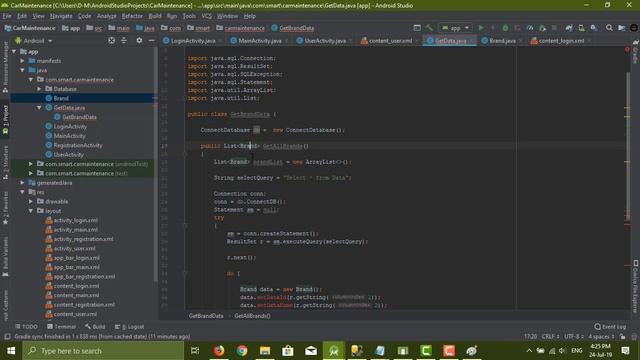Click the layout toggle icon left of hammer
The width and height of the screenshot is (640, 360).
417,28
